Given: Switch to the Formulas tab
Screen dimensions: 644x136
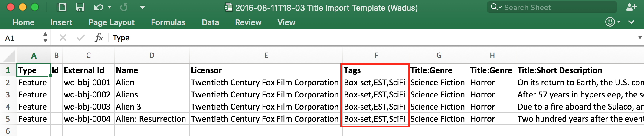Looking at the screenshot, I should [168, 22].
